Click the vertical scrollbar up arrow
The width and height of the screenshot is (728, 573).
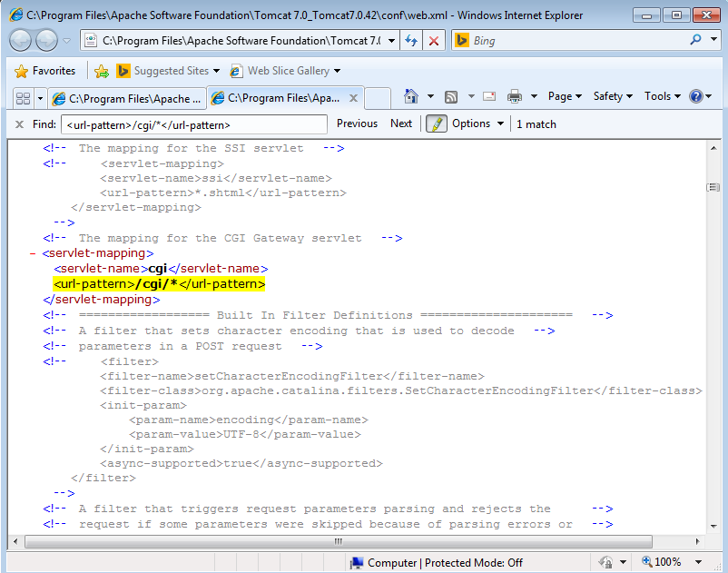pyautogui.click(x=713, y=148)
